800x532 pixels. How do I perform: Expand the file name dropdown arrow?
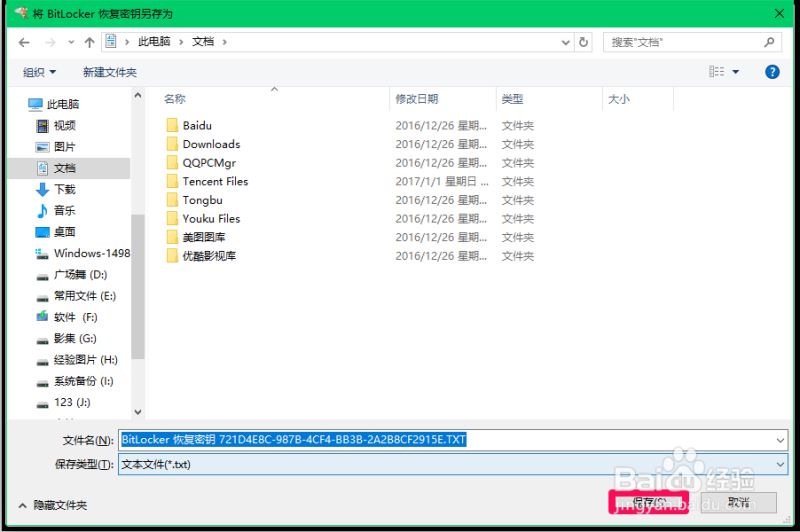(x=779, y=440)
